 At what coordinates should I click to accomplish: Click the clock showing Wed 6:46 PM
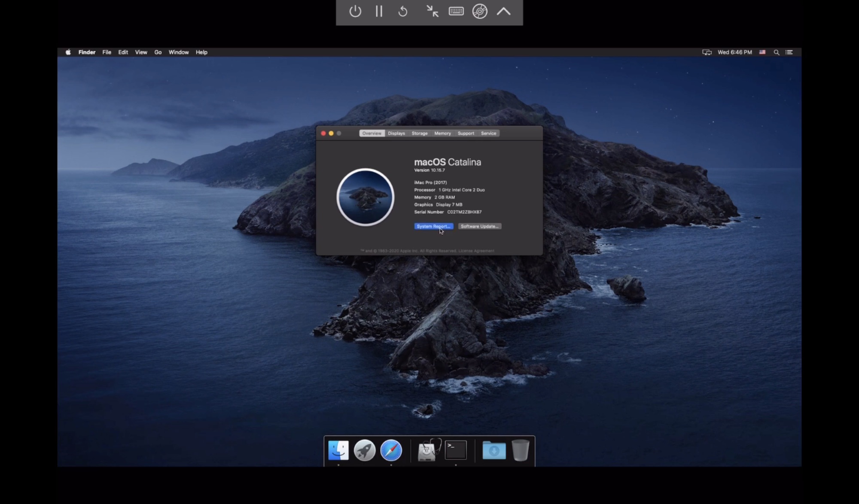735,52
